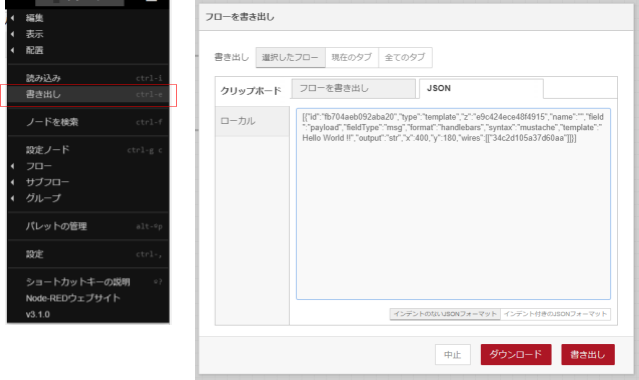The width and height of the screenshot is (639, 380).
Task: Expand the サブフロー submenu arrow
Action: [13, 182]
